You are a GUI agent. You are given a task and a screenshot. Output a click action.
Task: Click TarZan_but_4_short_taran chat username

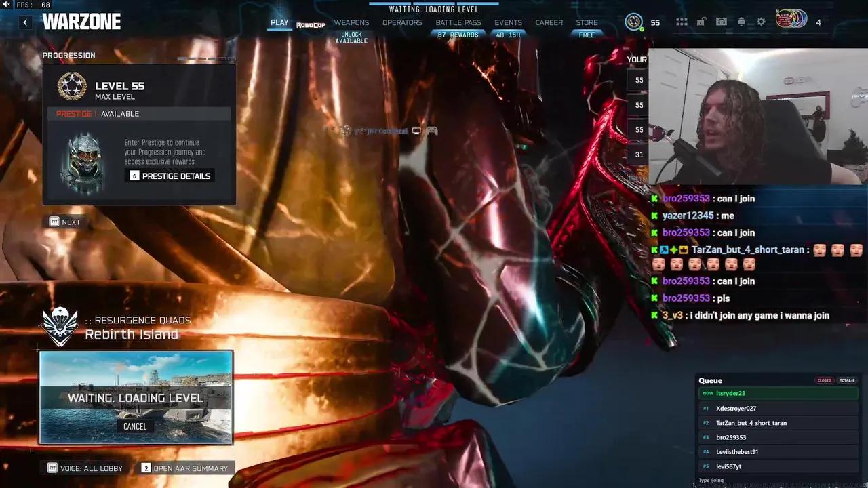click(747, 250)
